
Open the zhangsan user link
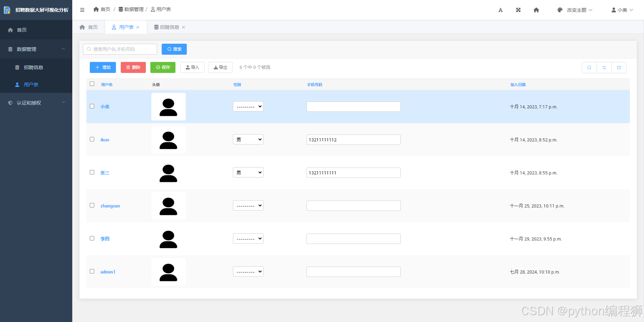[x=110, y=206]
